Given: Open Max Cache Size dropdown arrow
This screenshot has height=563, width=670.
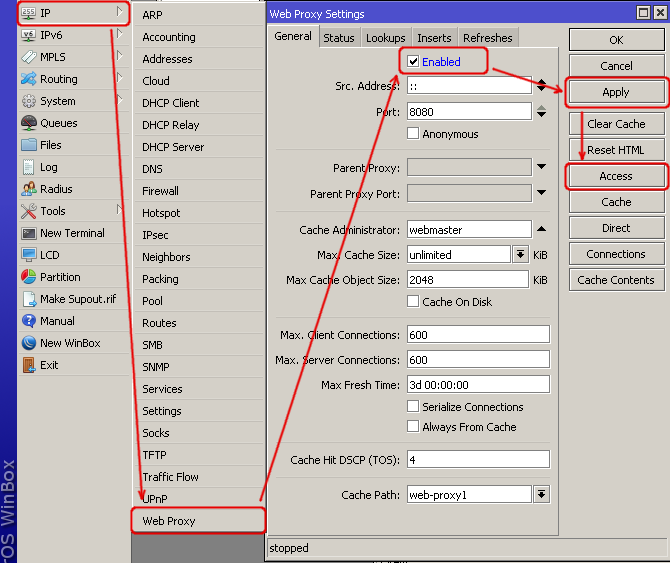Looking at the screenshot, I should point(520,255).
